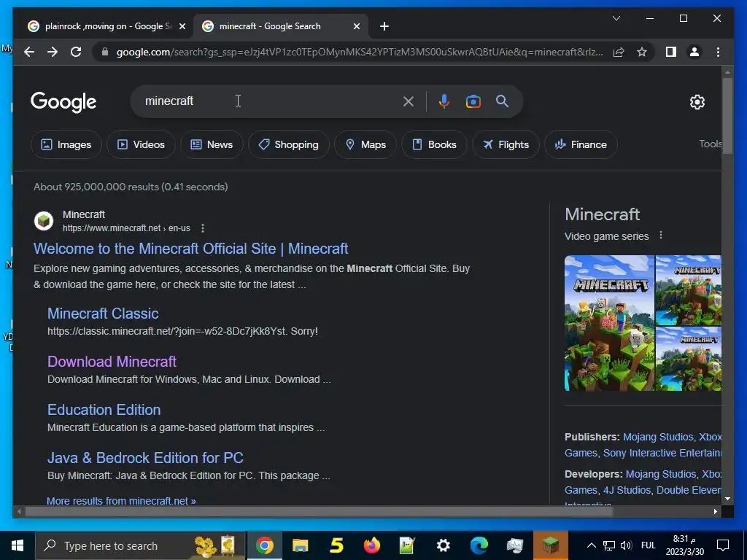Filter results by Videos
Viewport: 747px width, 560px height.
point(141,144)
